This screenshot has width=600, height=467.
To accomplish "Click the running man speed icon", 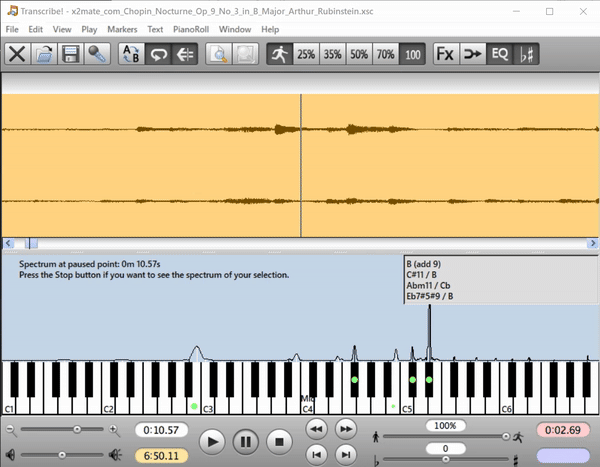I will tap(280, 54).
